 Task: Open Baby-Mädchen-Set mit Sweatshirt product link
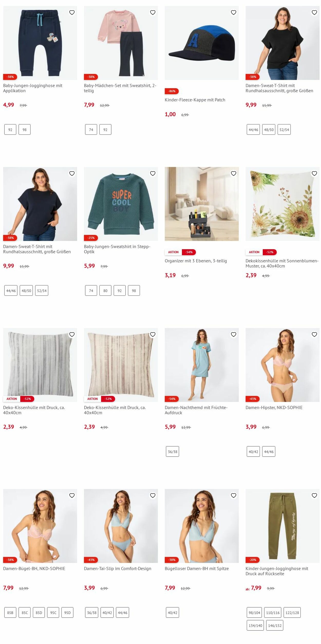[120, 88]
